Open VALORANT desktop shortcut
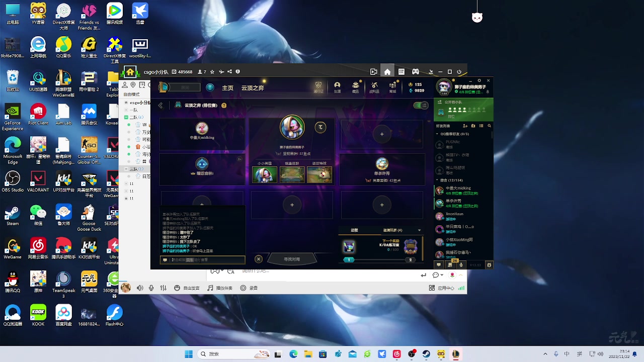Screen dimensions: 644x362 38,182
